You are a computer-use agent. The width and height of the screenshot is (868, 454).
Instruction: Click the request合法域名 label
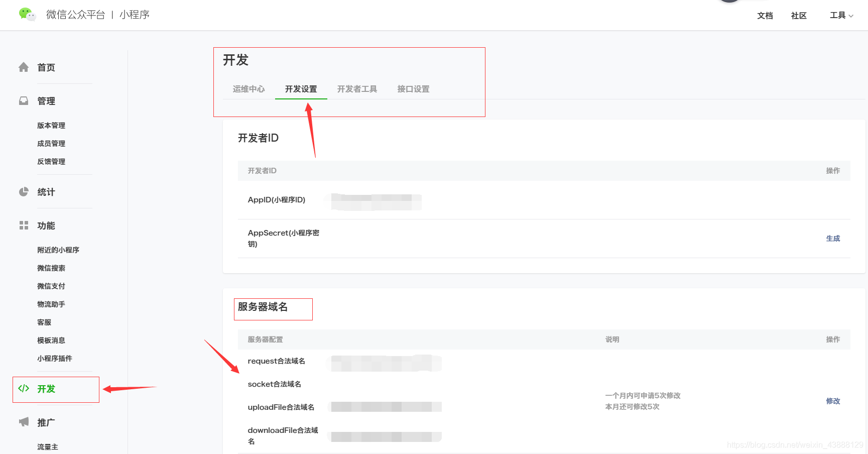pos(277,361)
